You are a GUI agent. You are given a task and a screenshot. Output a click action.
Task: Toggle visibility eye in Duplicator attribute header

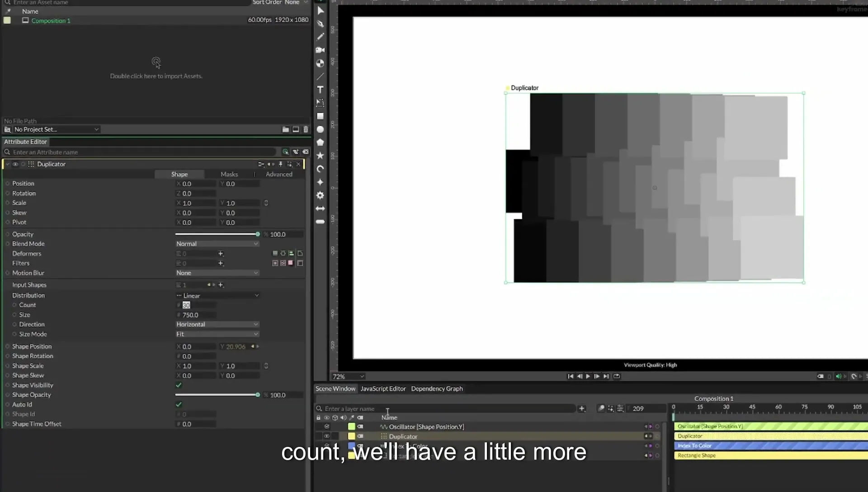pyautogui.click(x=15, y=164)
